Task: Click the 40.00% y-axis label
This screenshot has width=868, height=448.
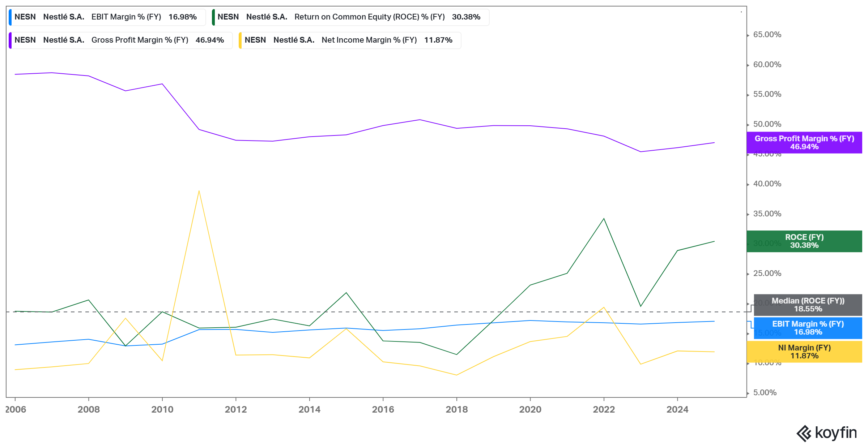Action: click(767, 184)
